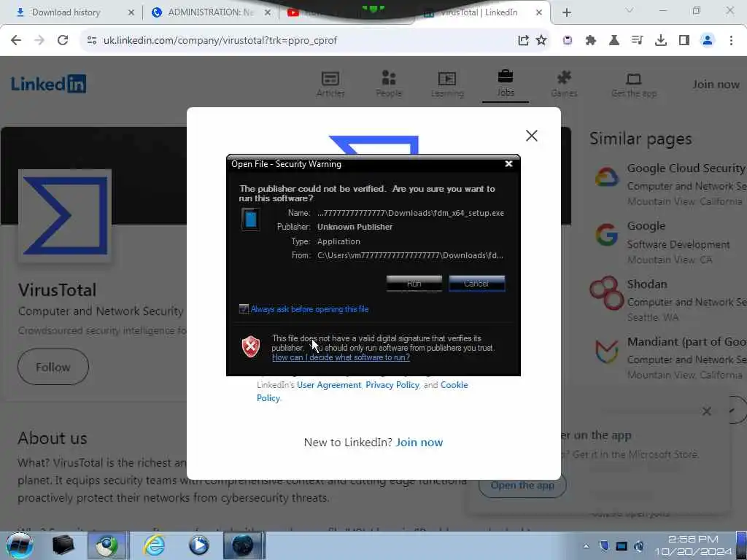Go forward in browser history
Image resolution: width=747 pixels, height=560 pixels.
pos(39,41)
